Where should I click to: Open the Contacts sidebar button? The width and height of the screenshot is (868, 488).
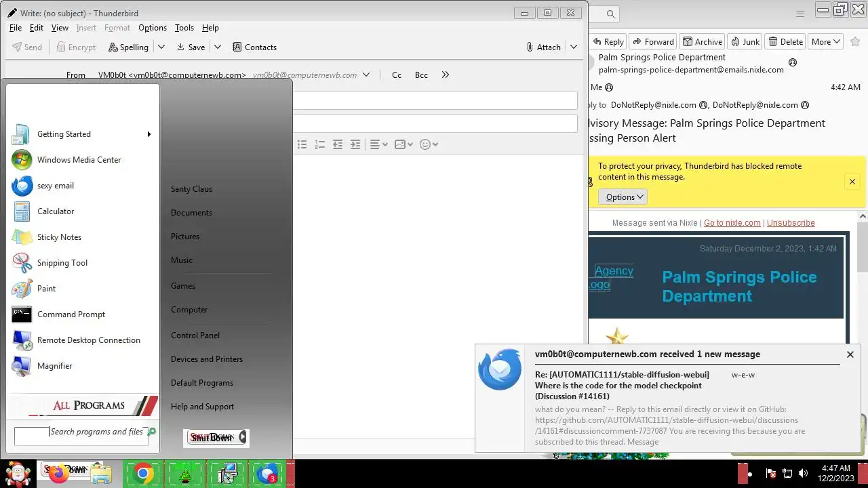(254, 47)
